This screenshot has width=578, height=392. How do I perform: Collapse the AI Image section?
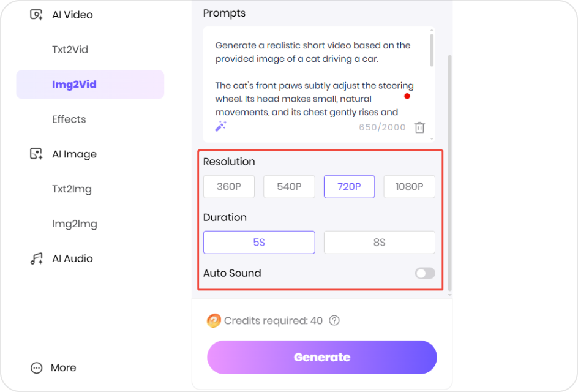pyautogui.click(x=74, y=154)
